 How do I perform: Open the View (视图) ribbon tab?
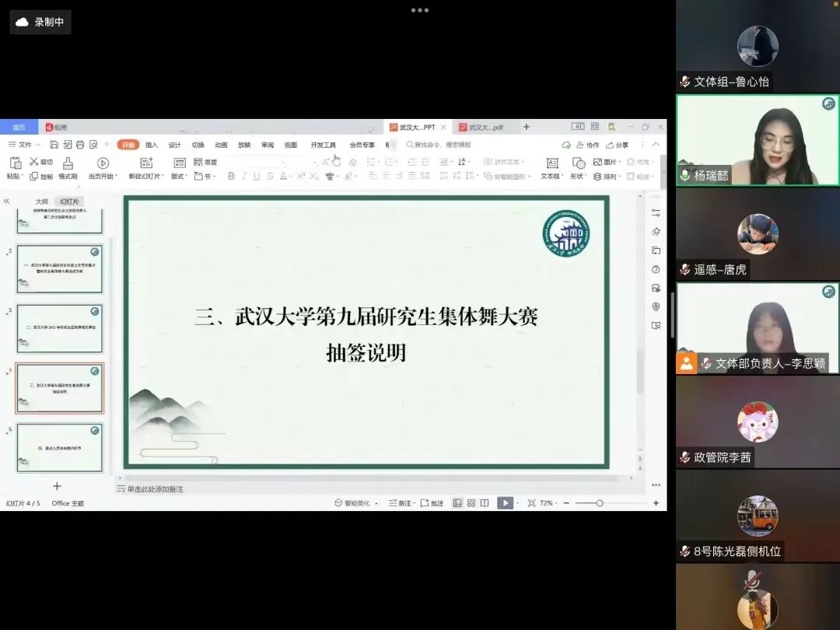[x=291, y=145]
